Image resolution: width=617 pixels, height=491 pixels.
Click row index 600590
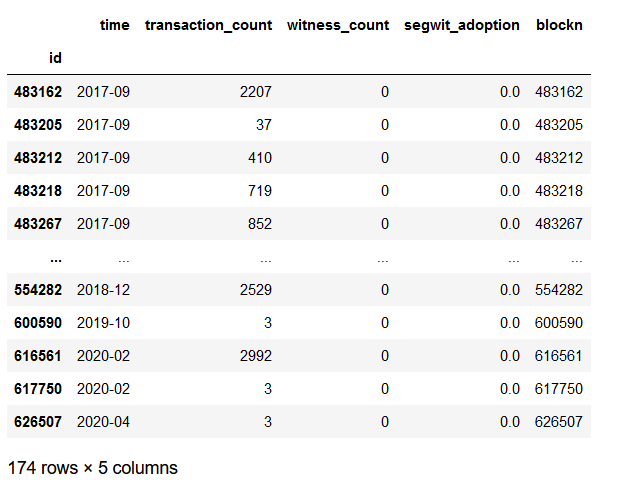coord(38,323)
